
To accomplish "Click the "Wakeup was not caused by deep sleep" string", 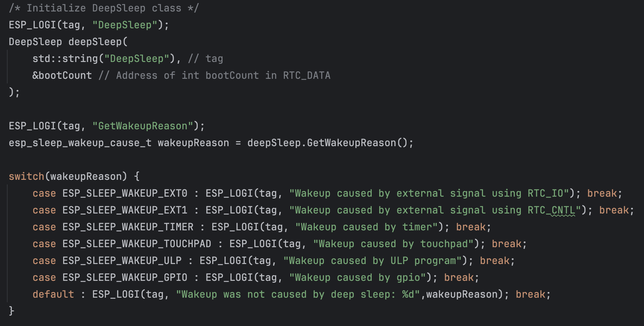I will (x=298, y=294).
